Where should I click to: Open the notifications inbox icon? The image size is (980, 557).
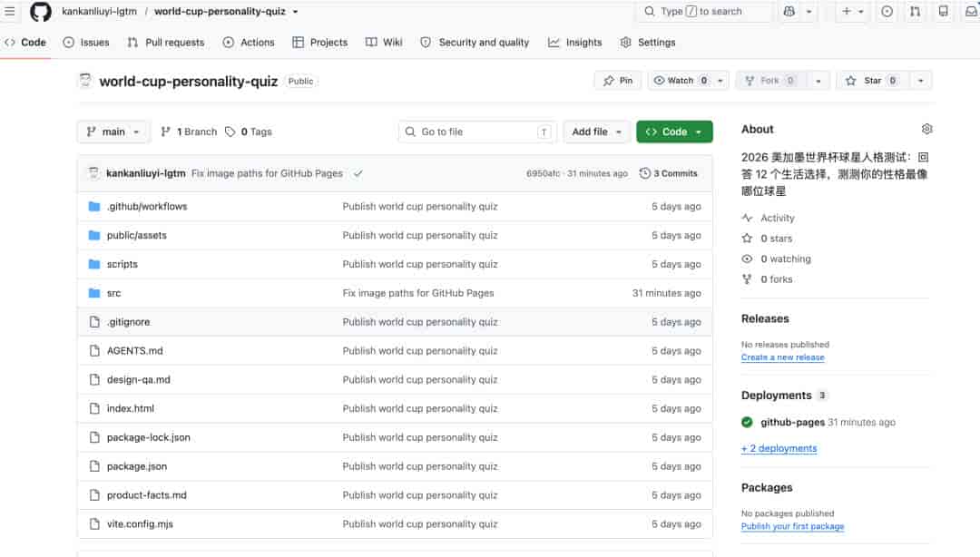coord(971,11)
